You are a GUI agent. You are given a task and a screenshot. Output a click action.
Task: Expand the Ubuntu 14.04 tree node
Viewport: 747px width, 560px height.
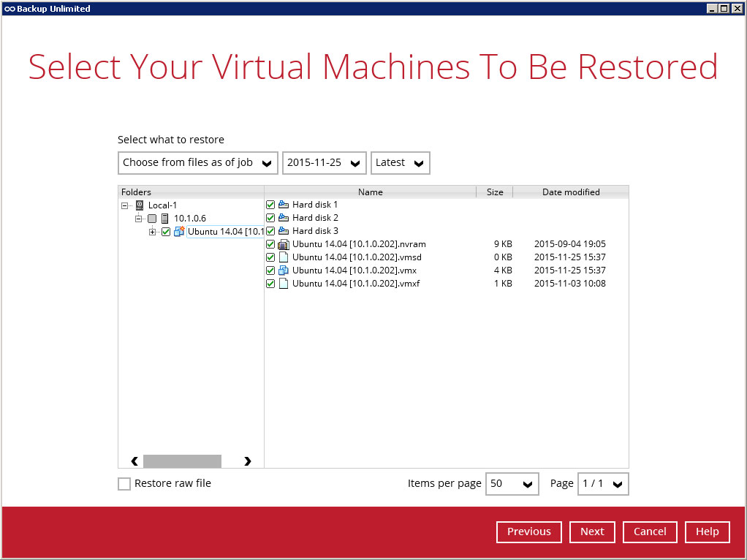coord(152,232)
